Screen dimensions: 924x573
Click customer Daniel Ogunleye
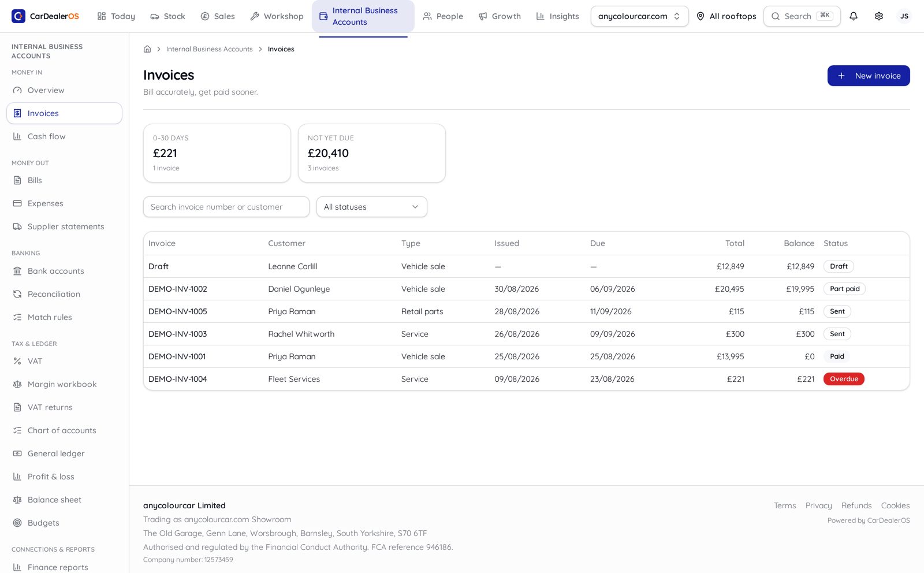click(x=299, y=289)
